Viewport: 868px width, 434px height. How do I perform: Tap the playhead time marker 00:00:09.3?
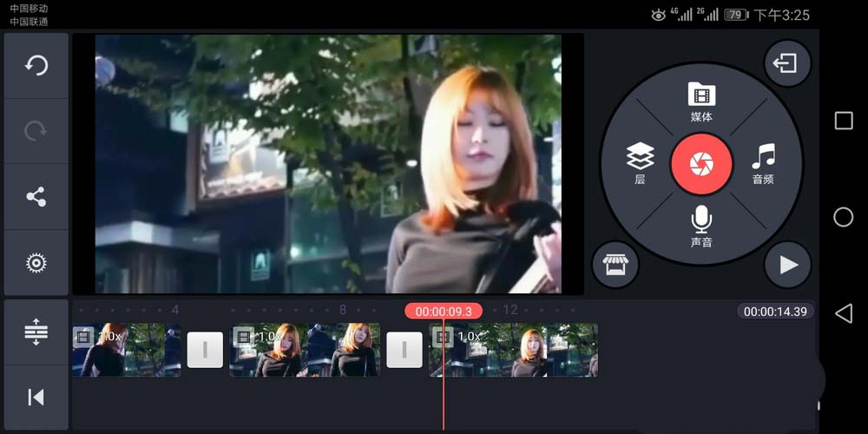pyautogui.click(x=443, y=311)
